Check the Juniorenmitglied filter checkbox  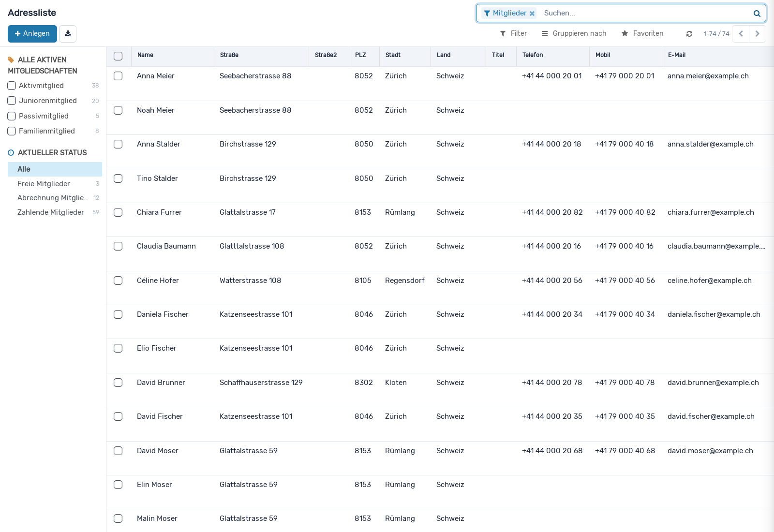[12, 101]
